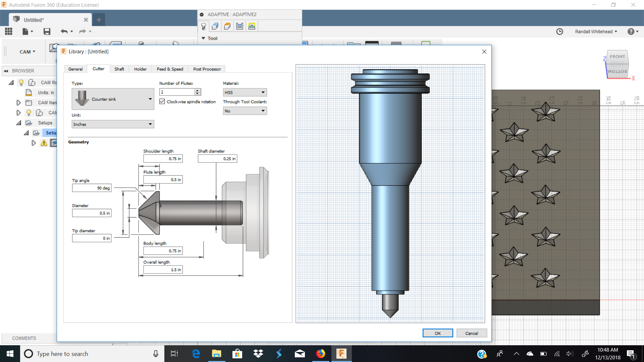Select the Tool tab icon in ADAPTIVE dialog
The width and height of the screenshot is (644, 362).
click(x=204, y=26)
